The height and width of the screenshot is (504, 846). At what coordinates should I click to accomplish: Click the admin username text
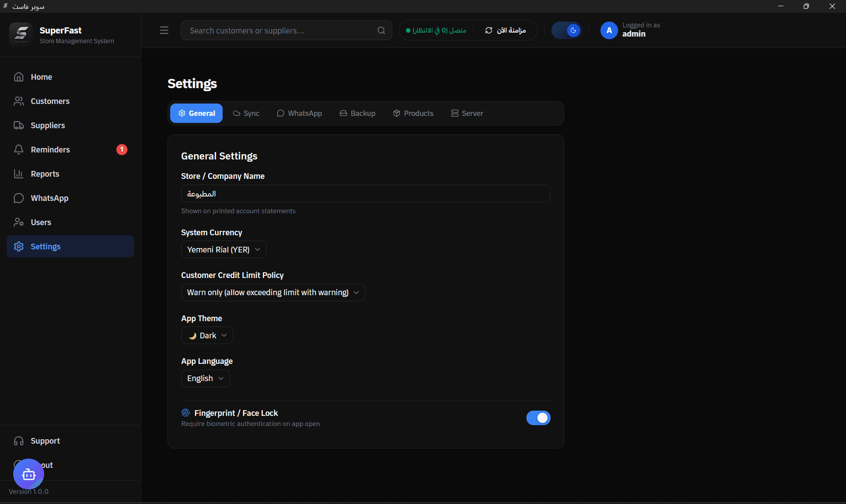click(634, 34)
